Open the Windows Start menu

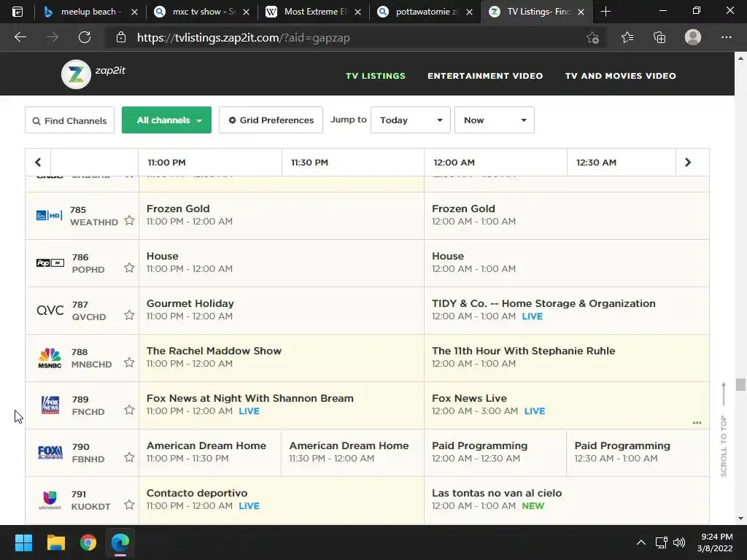(x=23, y=542)
